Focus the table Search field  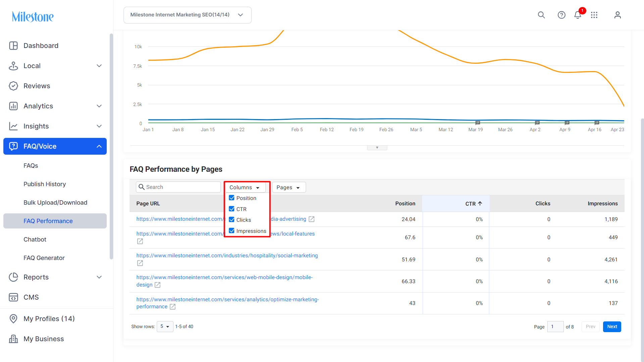pyautogui.click(x=178, y=187)
